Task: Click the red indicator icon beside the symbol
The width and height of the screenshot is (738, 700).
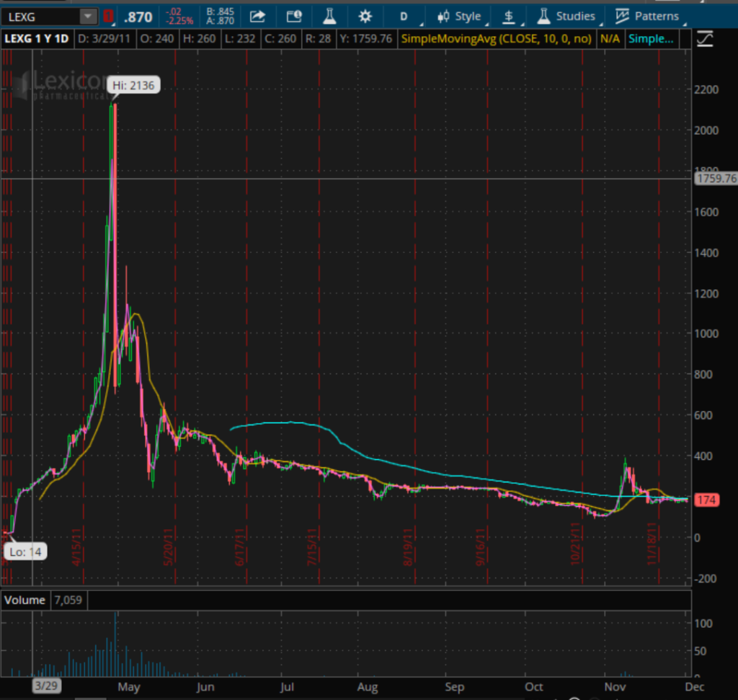Action: 108,17
